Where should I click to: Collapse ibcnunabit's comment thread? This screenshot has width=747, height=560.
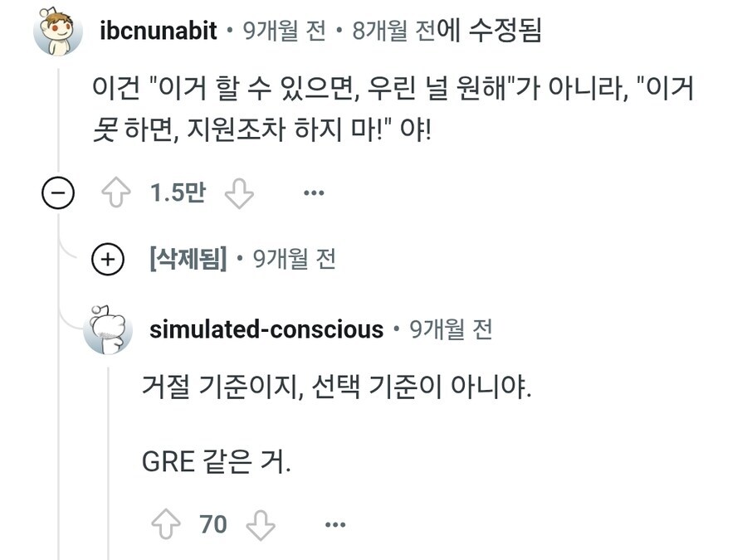tap(57, 194)
